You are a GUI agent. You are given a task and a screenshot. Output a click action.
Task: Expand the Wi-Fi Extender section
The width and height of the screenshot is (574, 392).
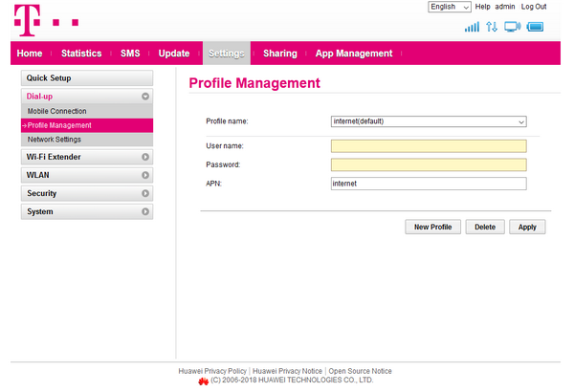[86, 157]
